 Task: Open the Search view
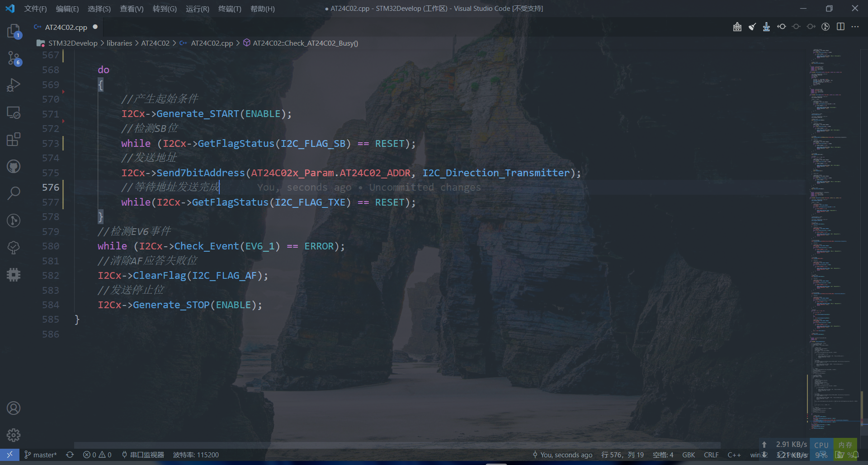14,193
